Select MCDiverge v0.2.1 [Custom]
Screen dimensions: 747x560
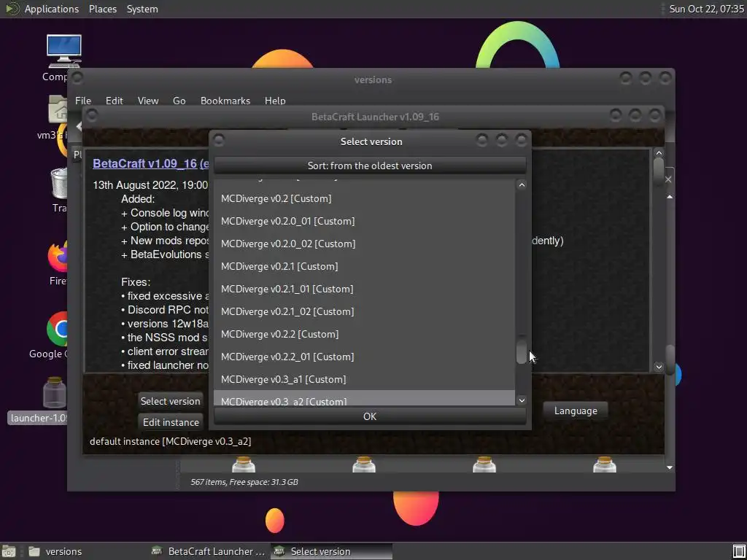(x=364, y=266)
